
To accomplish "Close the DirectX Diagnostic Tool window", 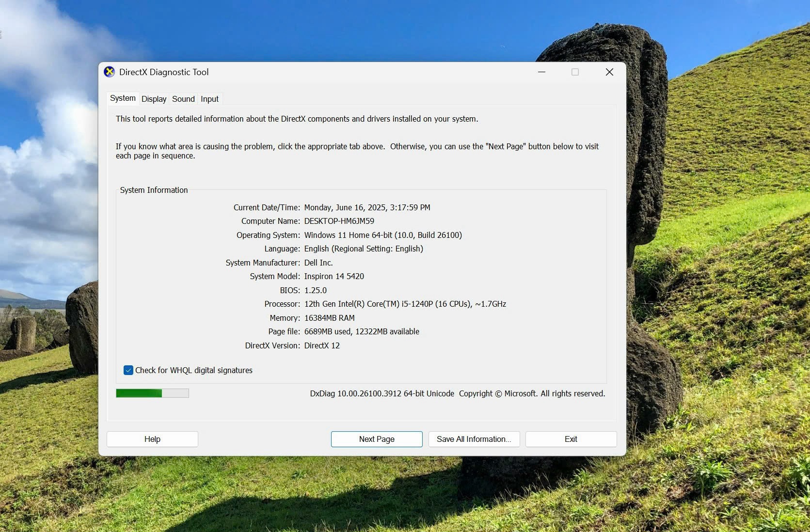I will (x=609, y=72).
